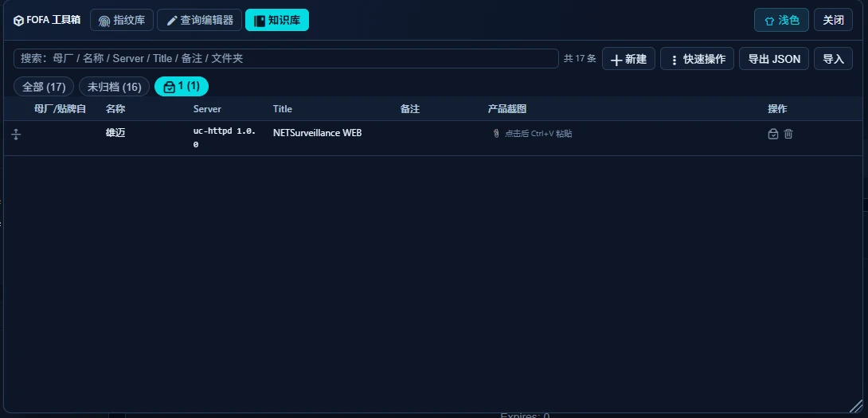Click the 母厂/贴牌自 column header
The width and height of the screenshot is (868, 418).
click(61, 109)
